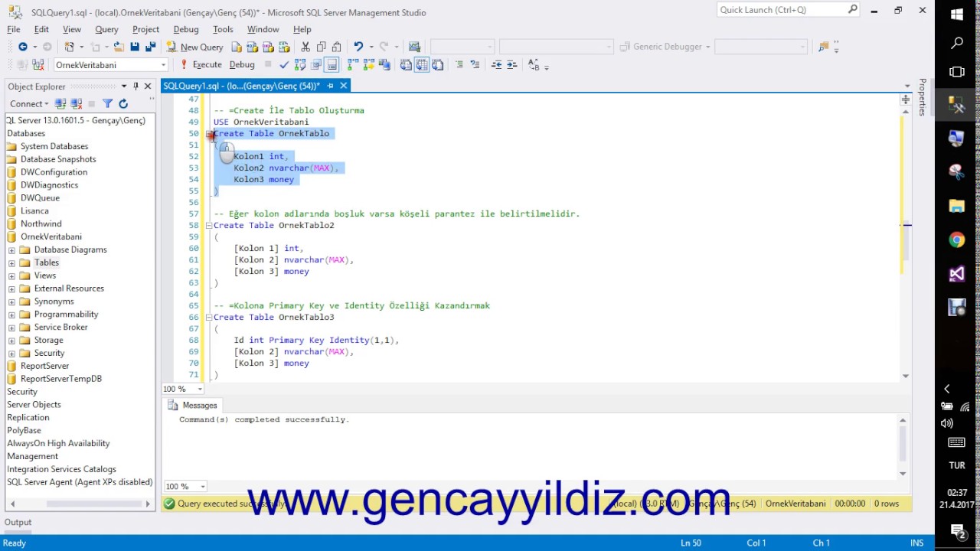Collapse the Create Table OrnekTablo2 code block
This screenshot has width=980, height=551.
(208, 225)
